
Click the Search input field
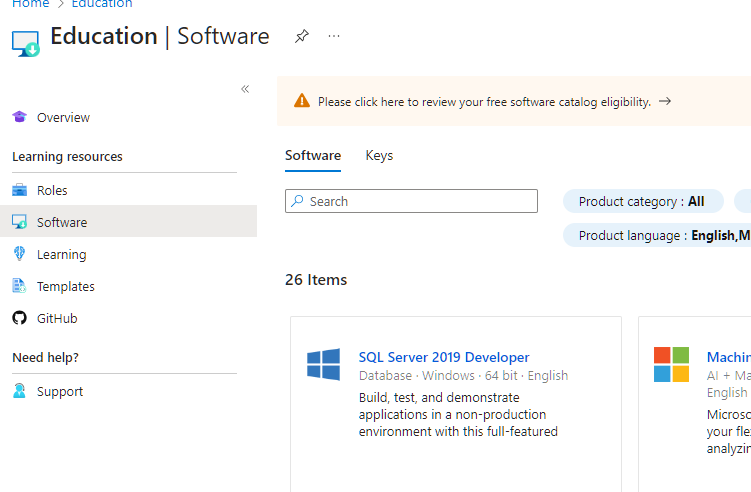click(x=411, y=201)
